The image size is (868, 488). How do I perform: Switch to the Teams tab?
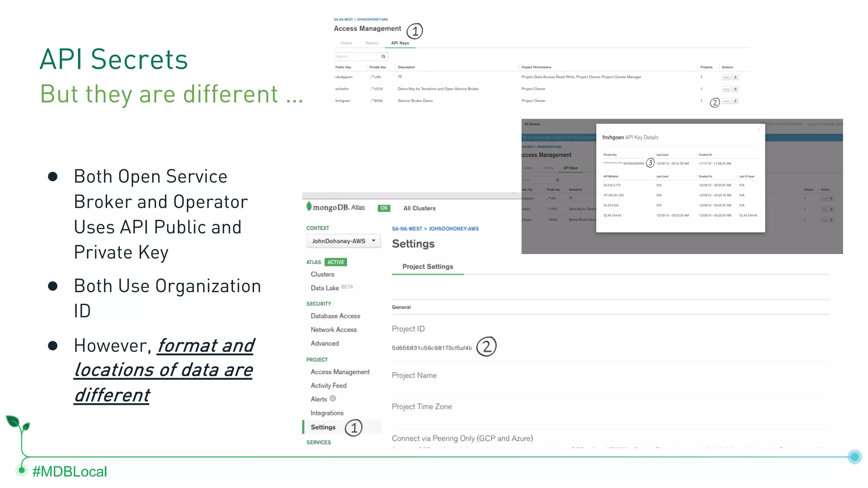click(372, 43)
